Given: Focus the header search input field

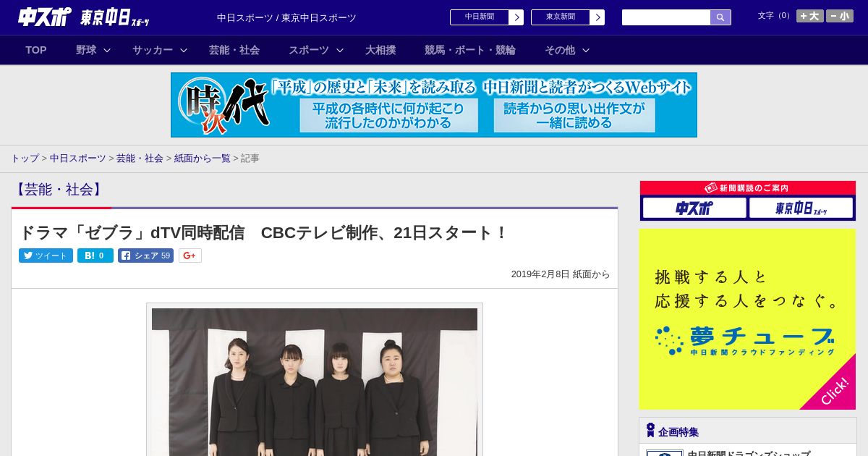Looking at the screenshot, I should (x=666, y=17).
